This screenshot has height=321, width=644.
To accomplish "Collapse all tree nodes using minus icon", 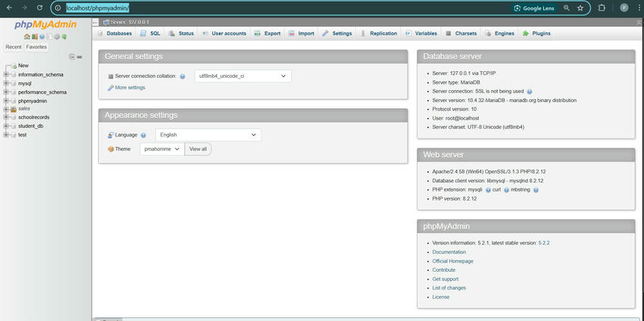I will pos(72,57).
